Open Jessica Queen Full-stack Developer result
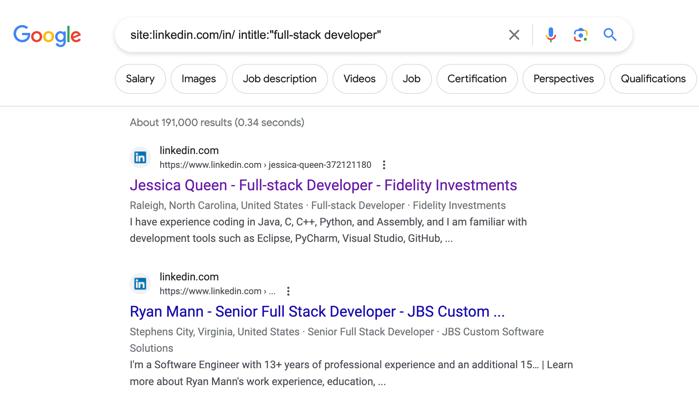Viewport: 699px width, 400px height. [x=323, y=185]
